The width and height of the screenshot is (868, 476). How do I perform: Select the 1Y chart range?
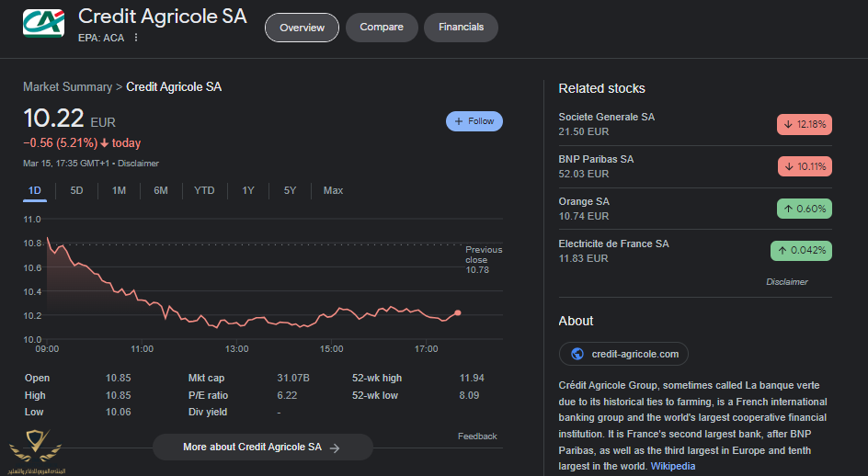248,190
